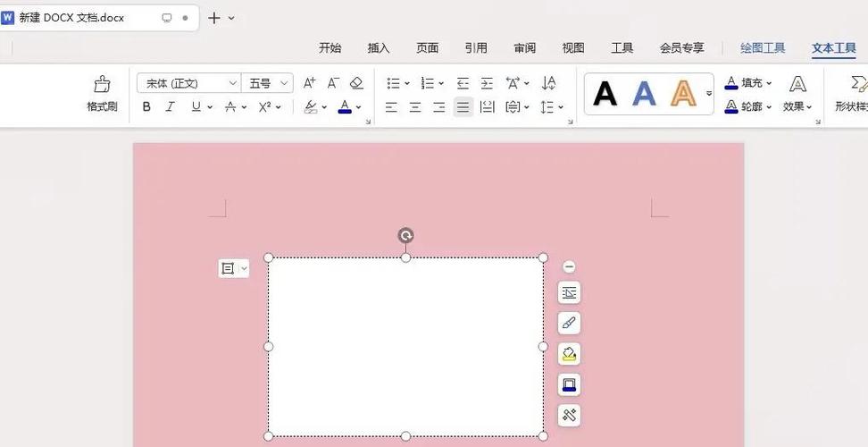
Task: Click the sort A-Z icon
Action: click(x=548, y=84)
